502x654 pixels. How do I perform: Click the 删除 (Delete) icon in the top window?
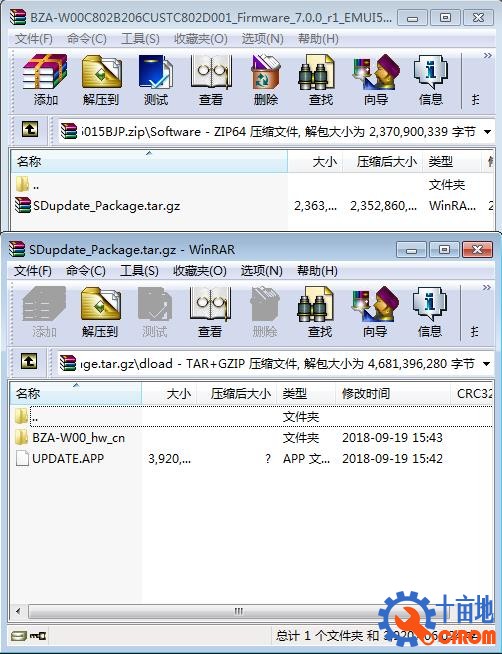266,79
